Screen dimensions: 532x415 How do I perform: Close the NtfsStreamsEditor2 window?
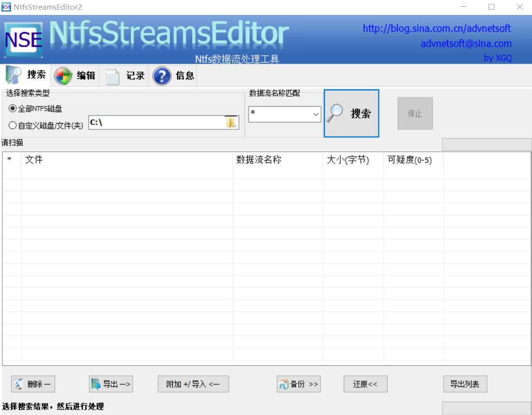[x=519, y=7]
